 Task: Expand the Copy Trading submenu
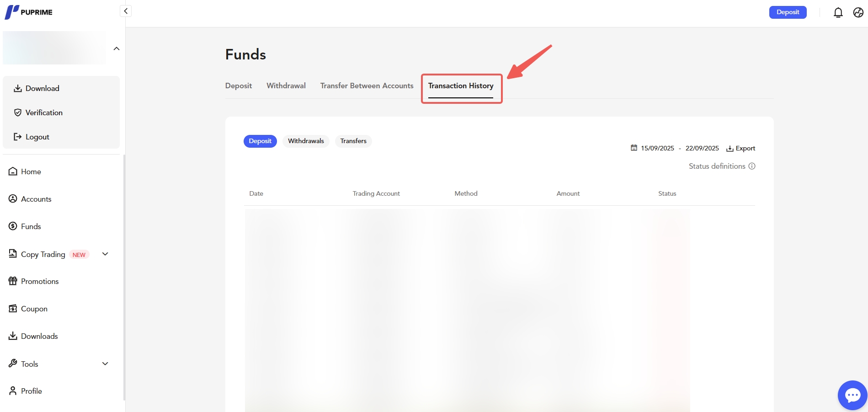105,254
